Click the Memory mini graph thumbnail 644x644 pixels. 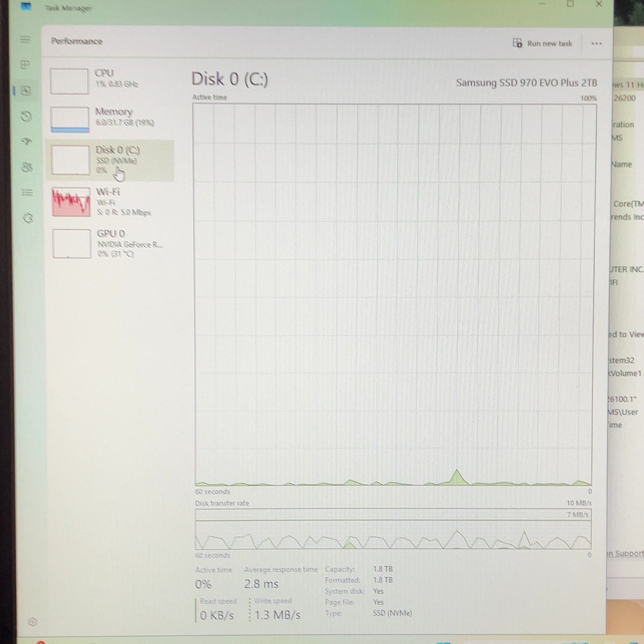(70, 119)
